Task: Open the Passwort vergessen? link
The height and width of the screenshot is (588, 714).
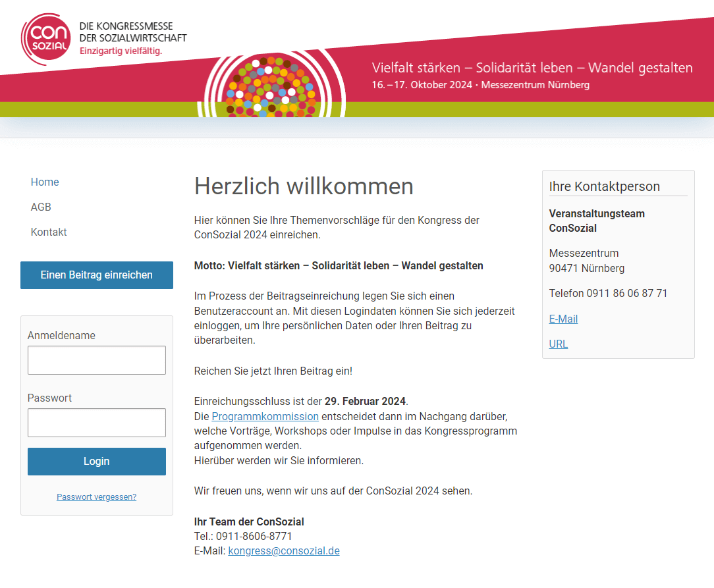Action: pyautogui.click(x=97, y=497)
